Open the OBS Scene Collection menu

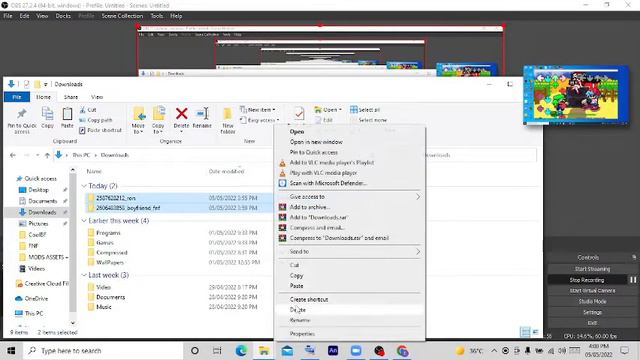coord(122,16)
